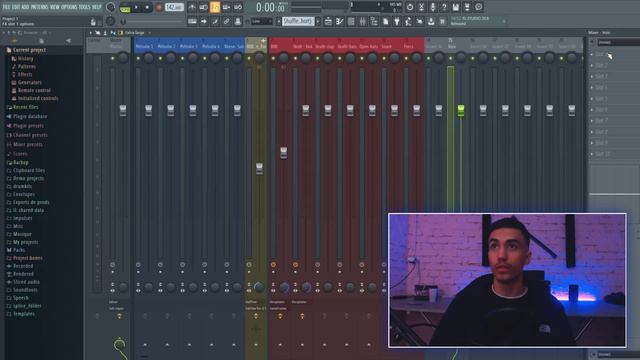Screen dimensions: 640x360
Task: Select the Open hats mixer track label
Action: 368,47
